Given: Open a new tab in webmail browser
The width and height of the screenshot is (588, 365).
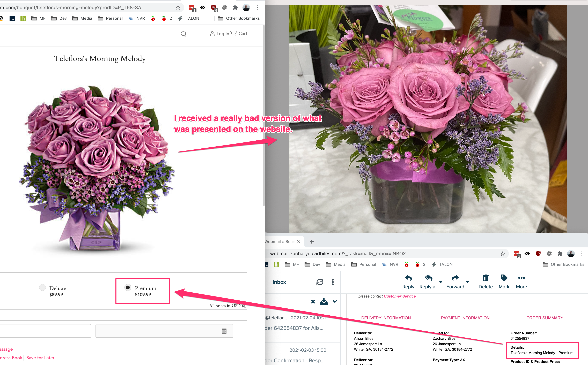Looking at the screenshot, I should tap(312, 242).
